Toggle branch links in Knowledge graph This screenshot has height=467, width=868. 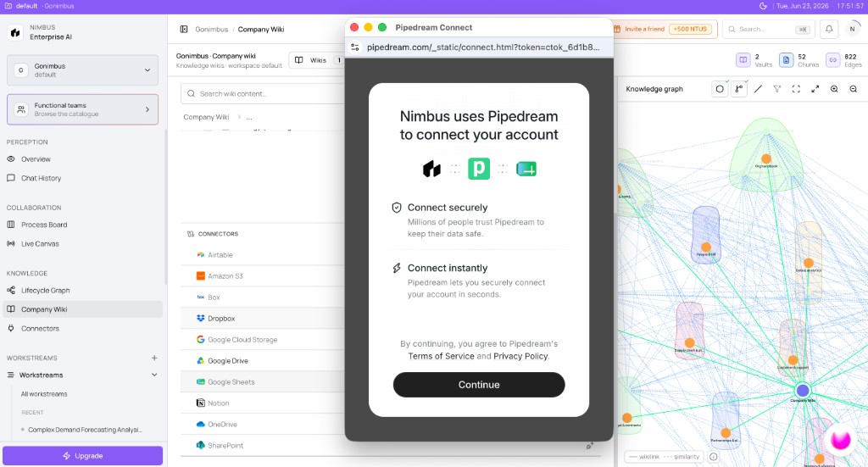tap(739, 88)
